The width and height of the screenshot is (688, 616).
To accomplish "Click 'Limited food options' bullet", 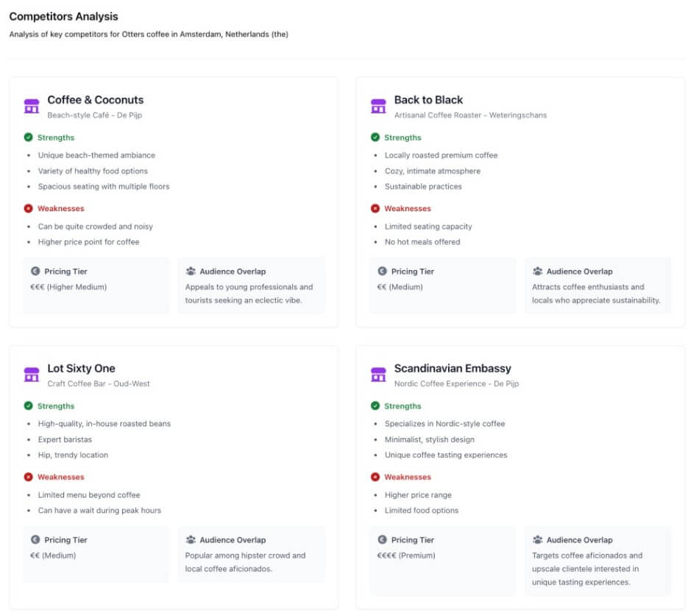I will 422,510.
